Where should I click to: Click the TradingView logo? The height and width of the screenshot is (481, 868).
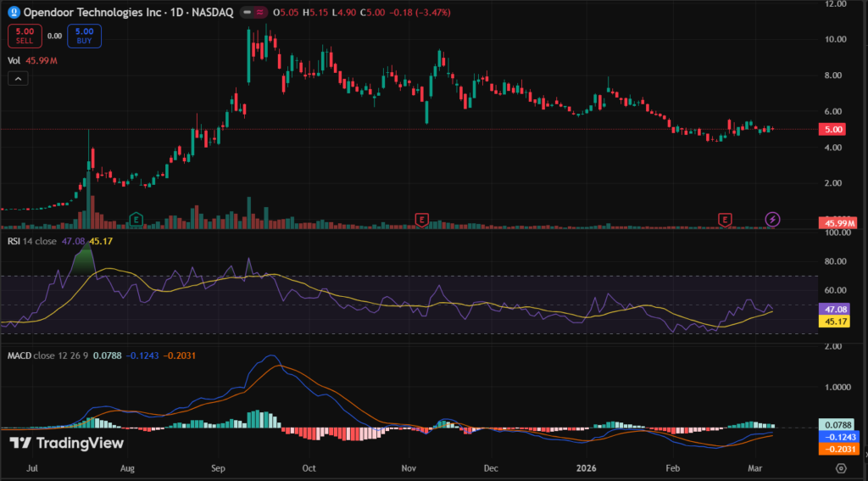[66, 443]
